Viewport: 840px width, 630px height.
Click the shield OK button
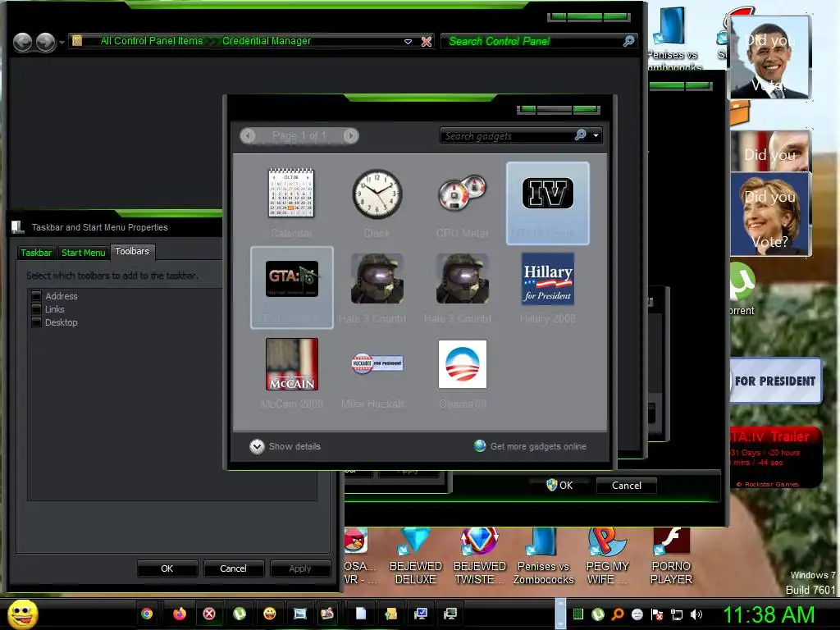point(559,486)
